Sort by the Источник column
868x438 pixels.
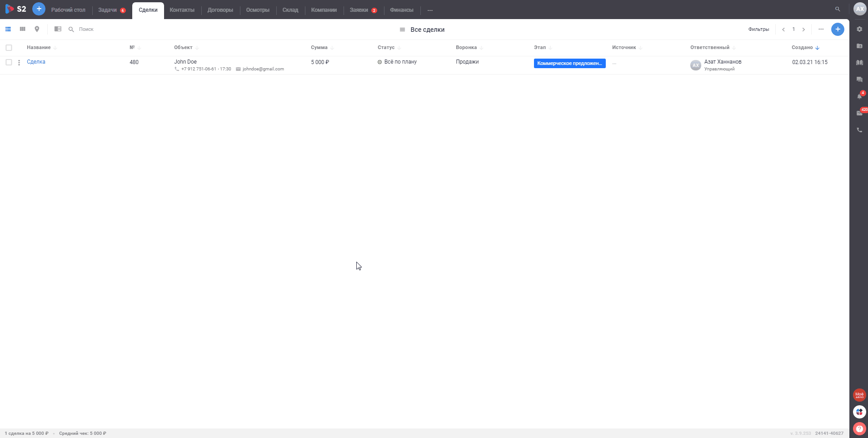627,48
